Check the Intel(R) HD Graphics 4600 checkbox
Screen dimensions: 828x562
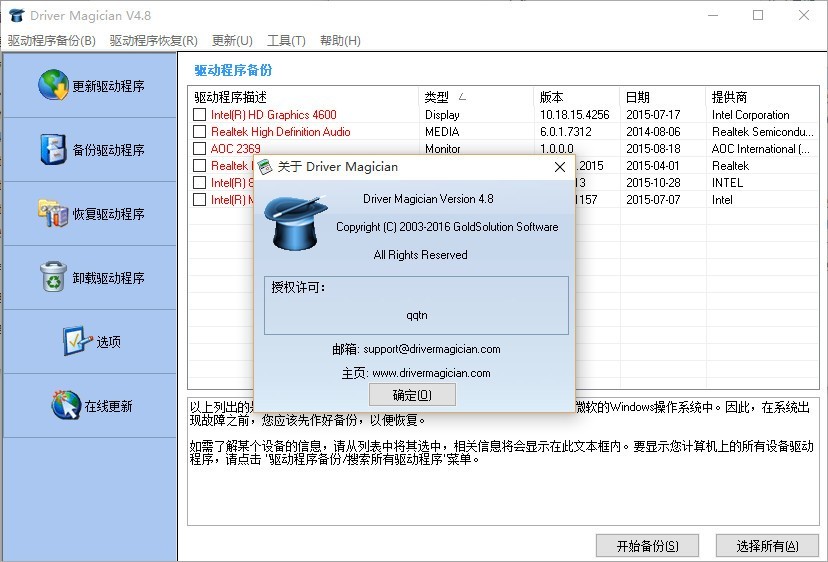click(200, 115)
